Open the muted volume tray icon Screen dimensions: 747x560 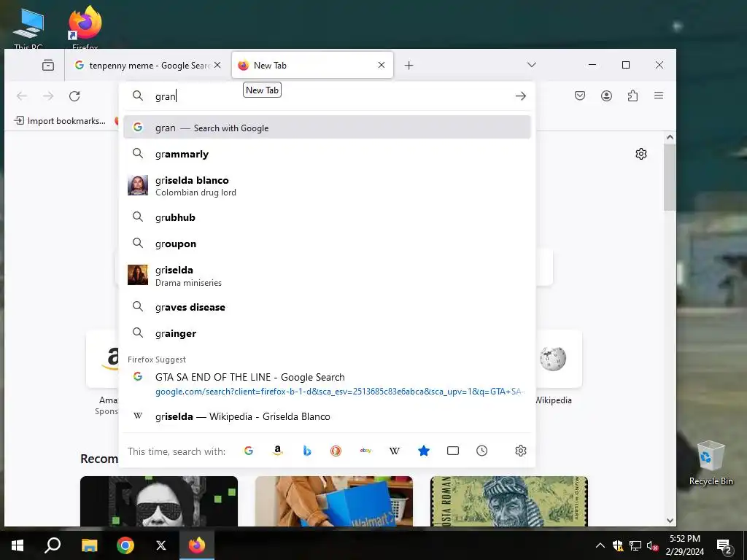(x=652, y=545)
